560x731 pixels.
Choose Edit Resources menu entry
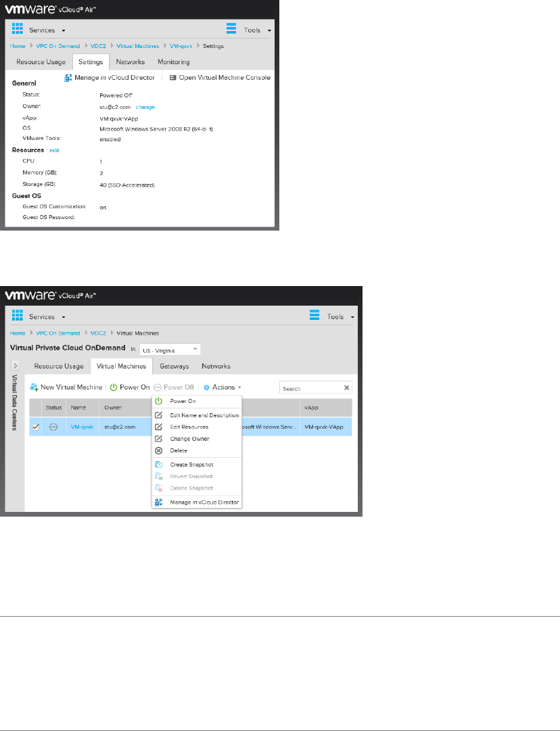[x=189, y=427]
